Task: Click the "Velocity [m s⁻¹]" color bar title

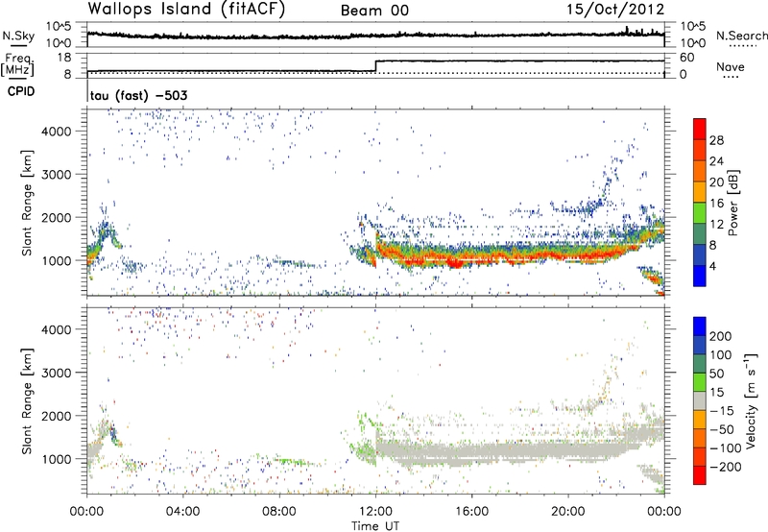Action: [x=751, y=400]
